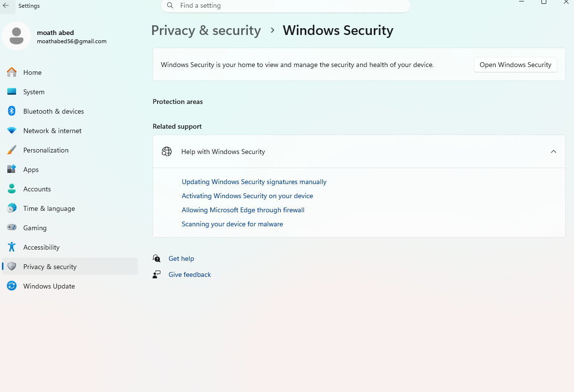Click the search magnifier icon
574x392 pixels.
click(170, 5)
